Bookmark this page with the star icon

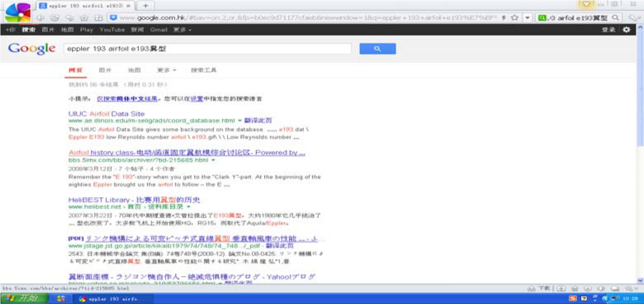click(x=514, y=18)
